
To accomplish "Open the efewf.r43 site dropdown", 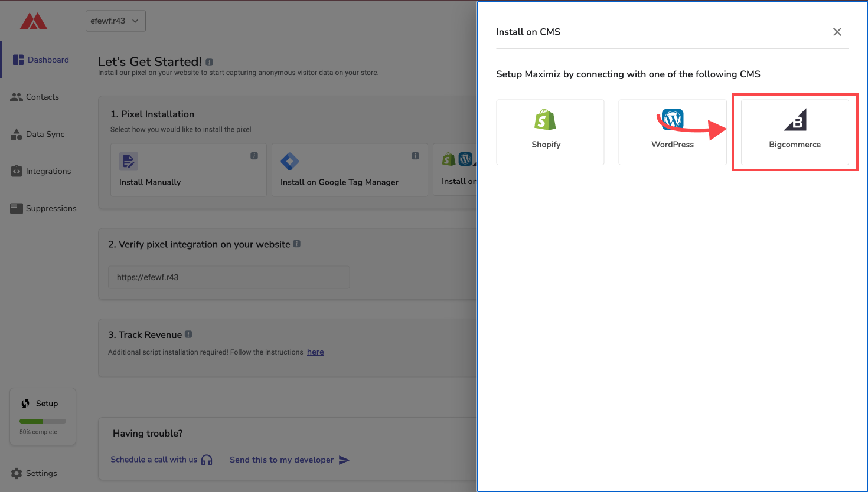I will pyautogui.click(x=115, y=21).
